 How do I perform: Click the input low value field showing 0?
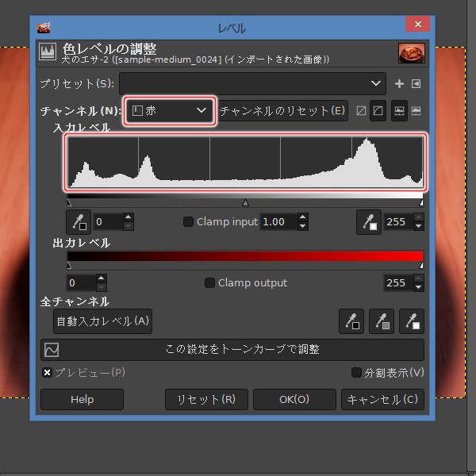pos(109,222)
